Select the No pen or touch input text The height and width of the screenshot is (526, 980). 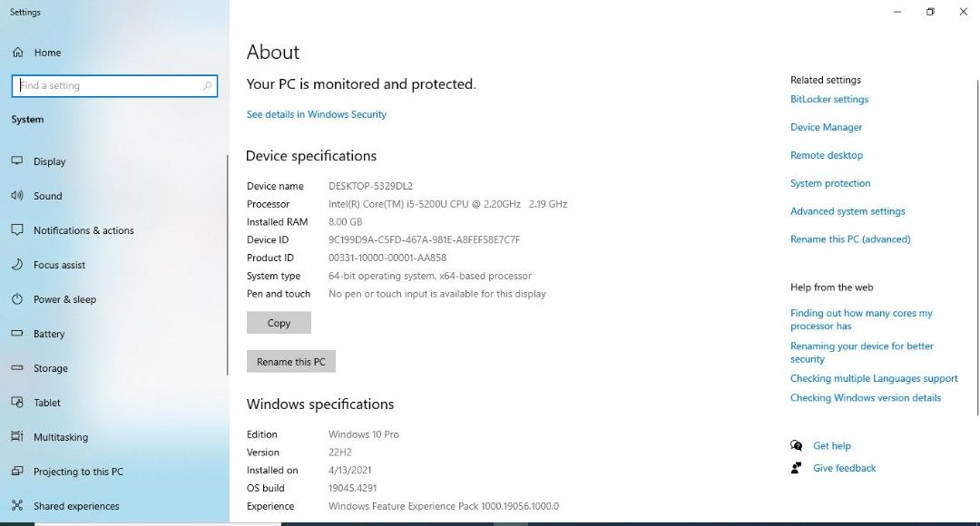pyautogui.click(x=436, y=294)
